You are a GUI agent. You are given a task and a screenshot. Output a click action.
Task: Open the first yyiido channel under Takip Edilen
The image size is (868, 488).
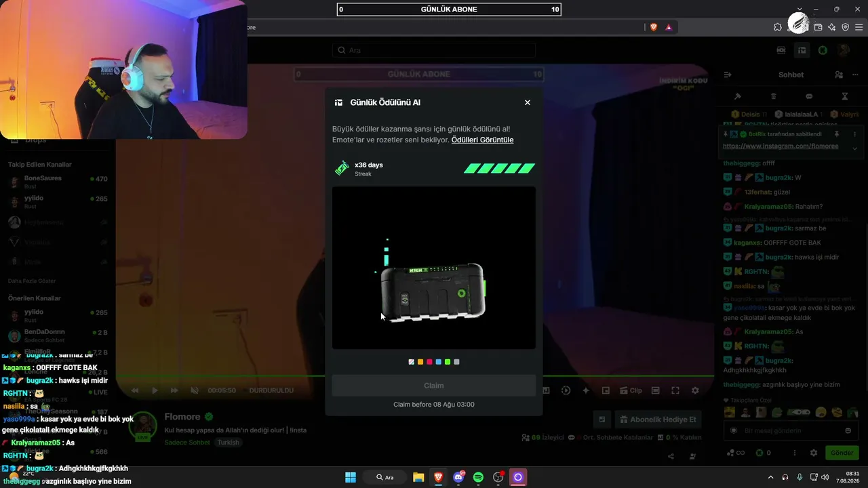click(58, 201)
